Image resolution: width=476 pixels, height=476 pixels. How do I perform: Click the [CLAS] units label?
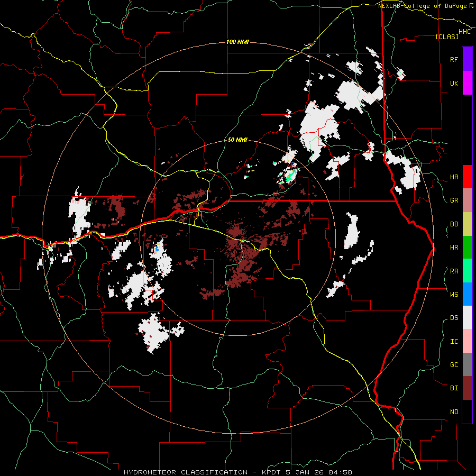[x=447, y=36]
